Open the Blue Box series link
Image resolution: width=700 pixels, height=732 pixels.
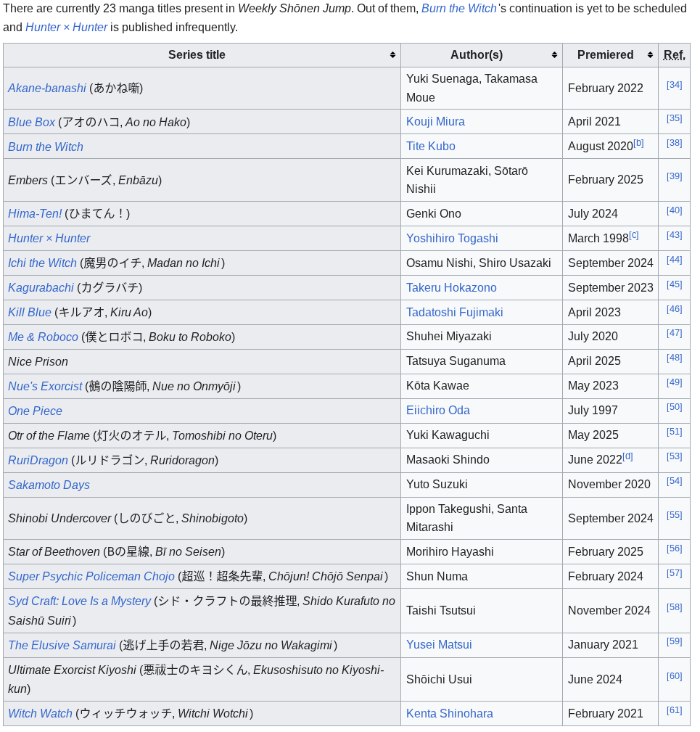31,123
